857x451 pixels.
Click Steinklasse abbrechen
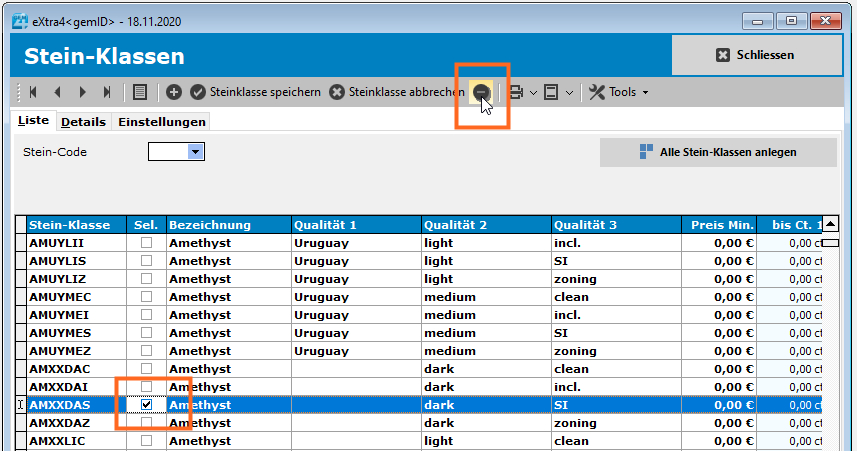click(x=397, y=92)
